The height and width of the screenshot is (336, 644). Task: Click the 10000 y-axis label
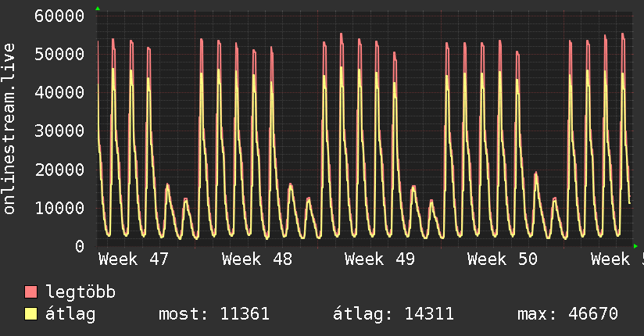pos(59,208)
